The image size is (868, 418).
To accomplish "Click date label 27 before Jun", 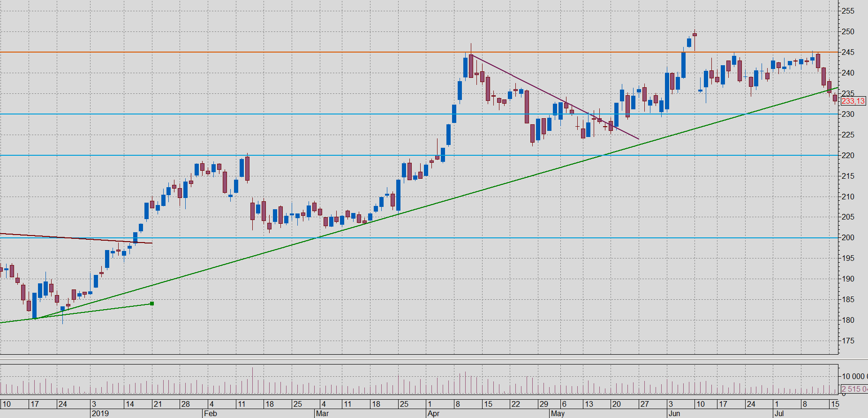I will click(x=645, y=404).
